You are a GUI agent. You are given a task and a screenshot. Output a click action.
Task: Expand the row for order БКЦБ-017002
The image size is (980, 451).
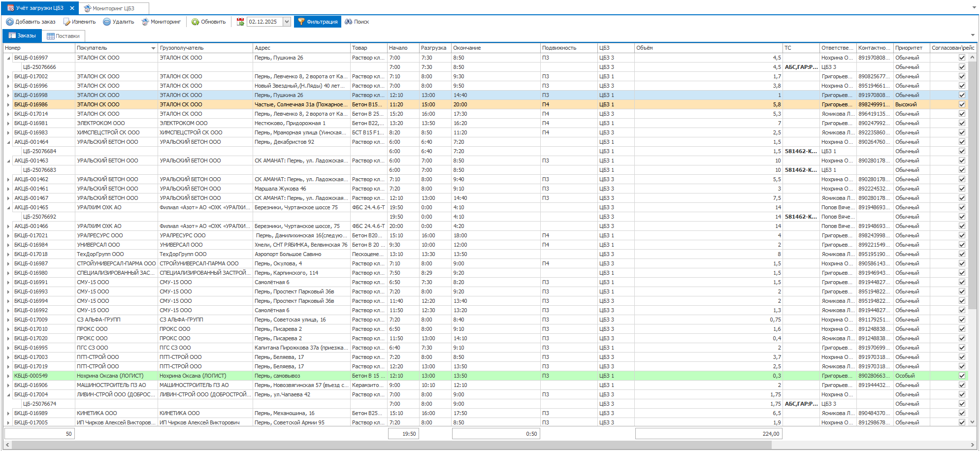(x=8, y=77)
